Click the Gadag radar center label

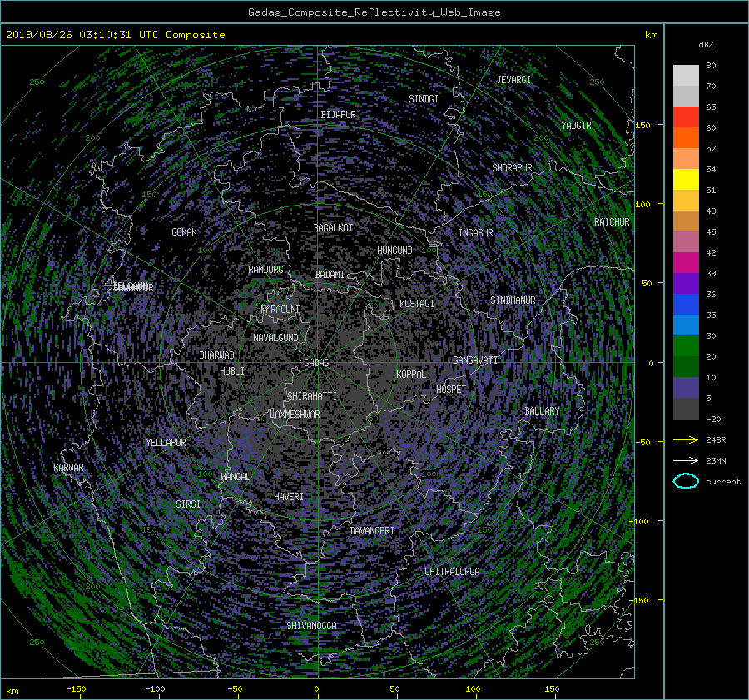point(317,363)
